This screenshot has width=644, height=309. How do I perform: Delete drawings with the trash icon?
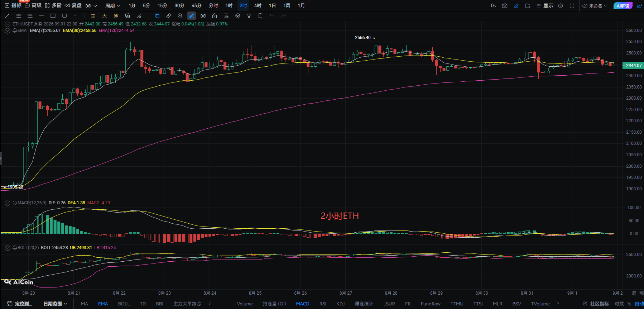(260, 16)
